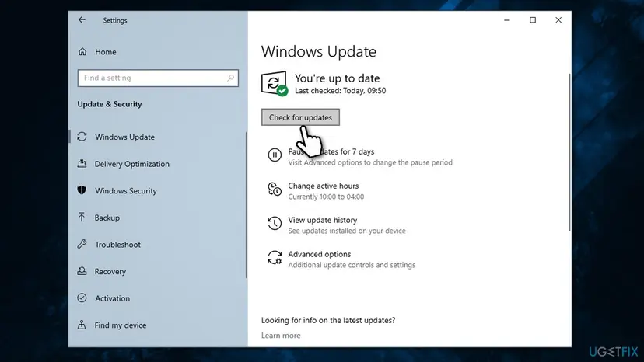This screenshot has width=644, height=362.
Task: Click the Check for updates button
Action: click(x=300, y=117)
